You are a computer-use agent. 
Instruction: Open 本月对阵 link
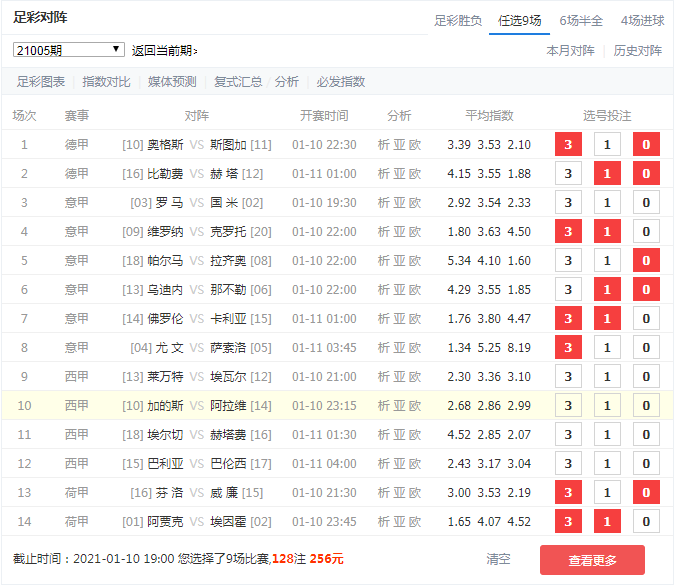tap(570, 50)
